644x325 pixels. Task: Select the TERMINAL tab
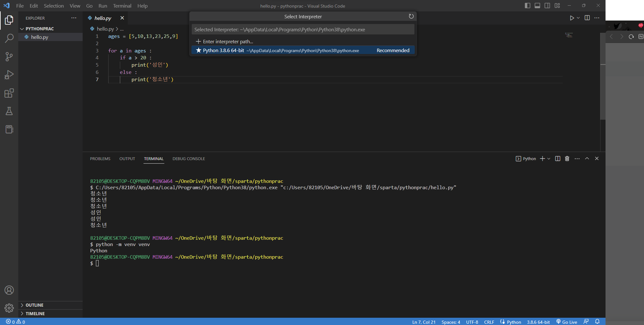tap(154, 159)
